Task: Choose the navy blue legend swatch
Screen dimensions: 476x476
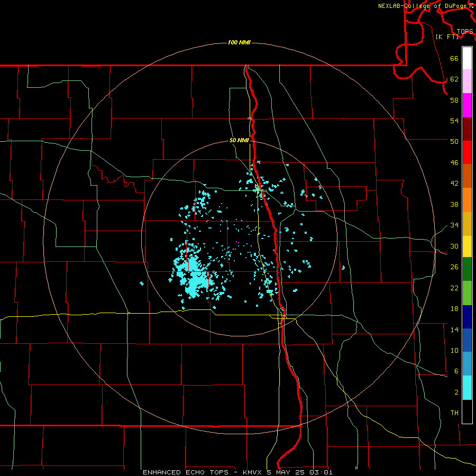Action: (x=467, y=317)
